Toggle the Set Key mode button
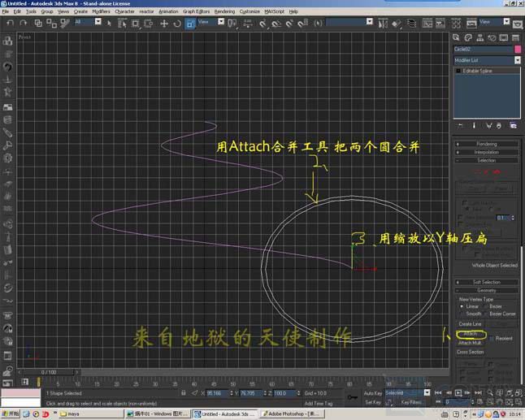The width and height of the screenshot is (525, 420). [x=373, y=402]
